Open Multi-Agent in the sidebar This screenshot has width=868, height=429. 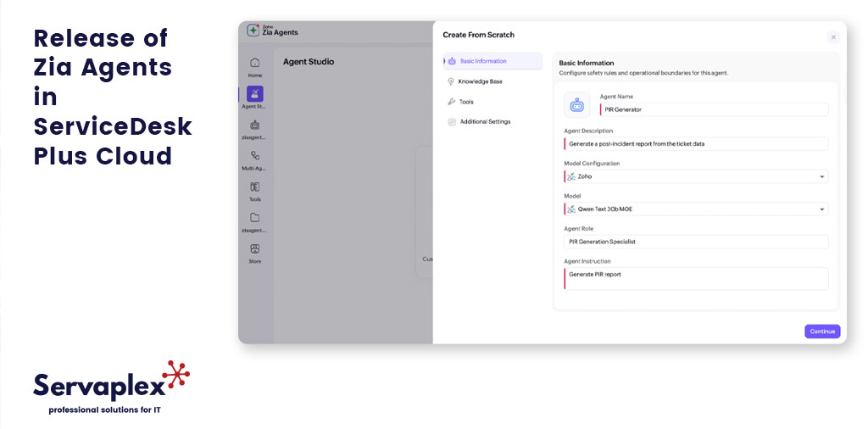click(x=254, y=160)
